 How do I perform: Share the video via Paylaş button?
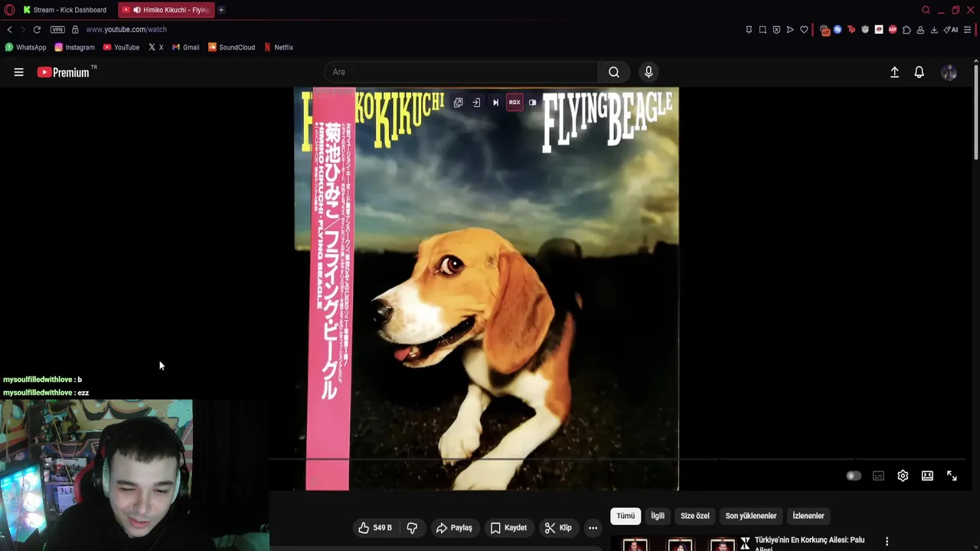tap(454, 528)
